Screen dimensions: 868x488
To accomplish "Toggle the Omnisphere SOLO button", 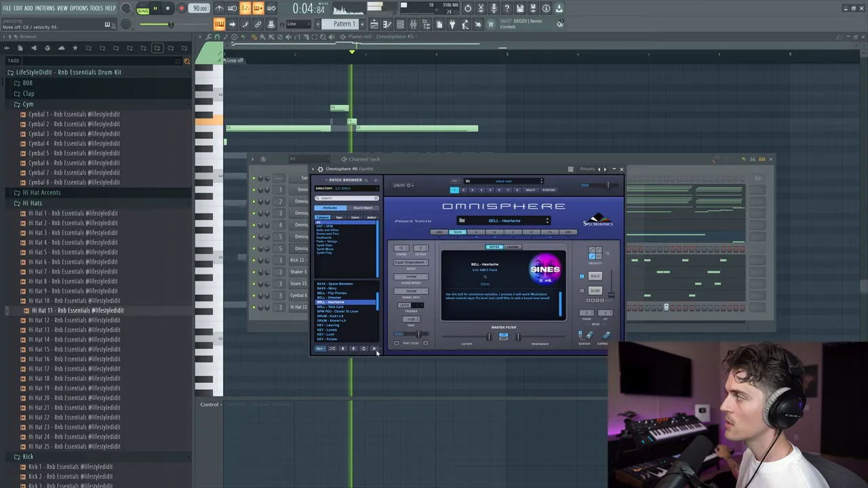I will (595, 276).
